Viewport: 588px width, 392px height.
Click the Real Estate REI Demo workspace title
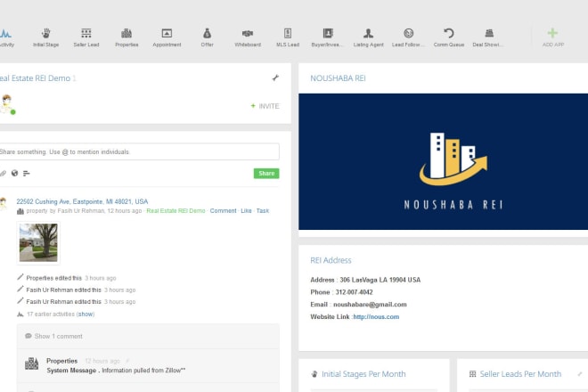(x=36, y=78)
